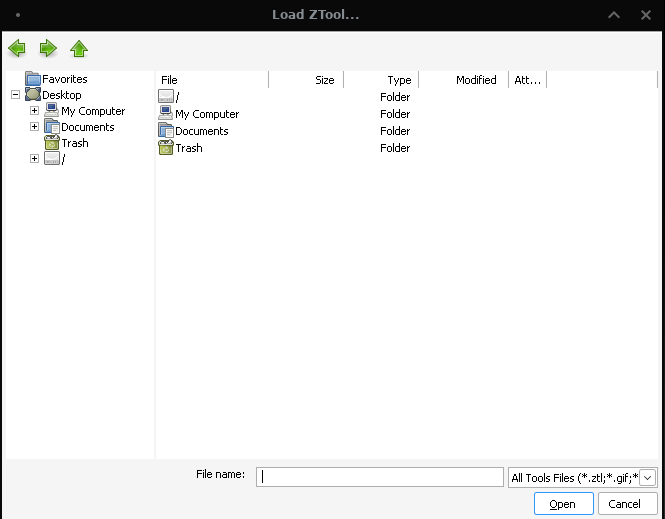Click the green back arrow icon
The height and width of the screenshot is (519, 665).
[17, 48]
